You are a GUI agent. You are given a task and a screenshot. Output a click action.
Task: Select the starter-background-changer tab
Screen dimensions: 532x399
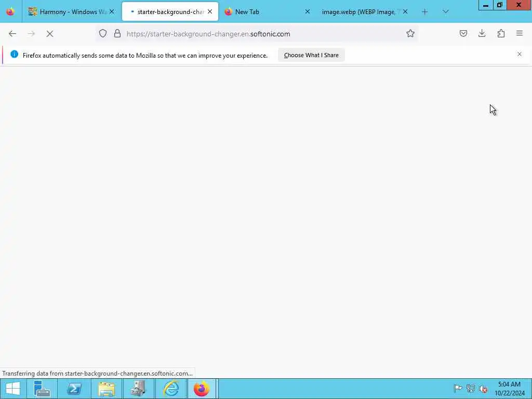(x=170, y=11)
